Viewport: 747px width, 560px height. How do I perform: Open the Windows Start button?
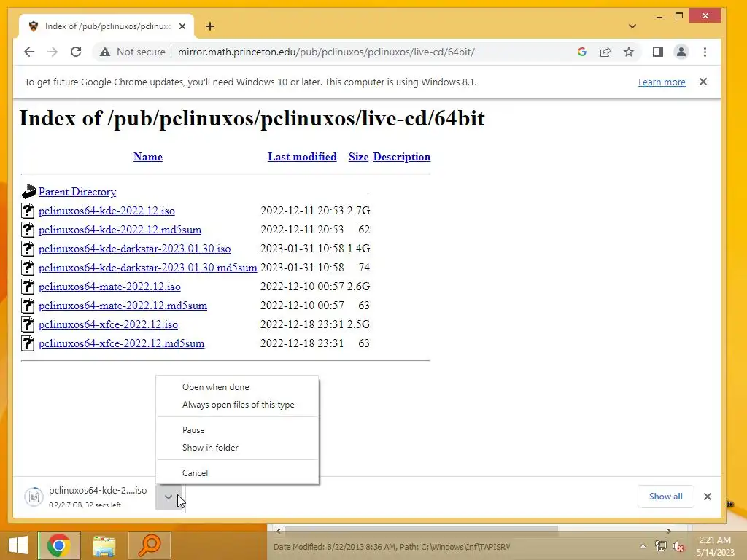tap(18, 545)
